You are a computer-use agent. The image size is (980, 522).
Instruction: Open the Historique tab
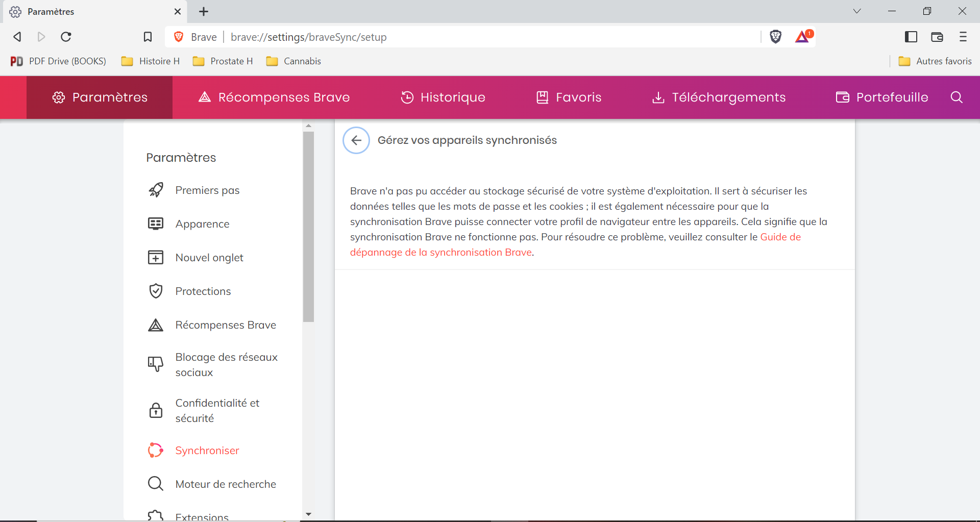[x=443, y=97]
